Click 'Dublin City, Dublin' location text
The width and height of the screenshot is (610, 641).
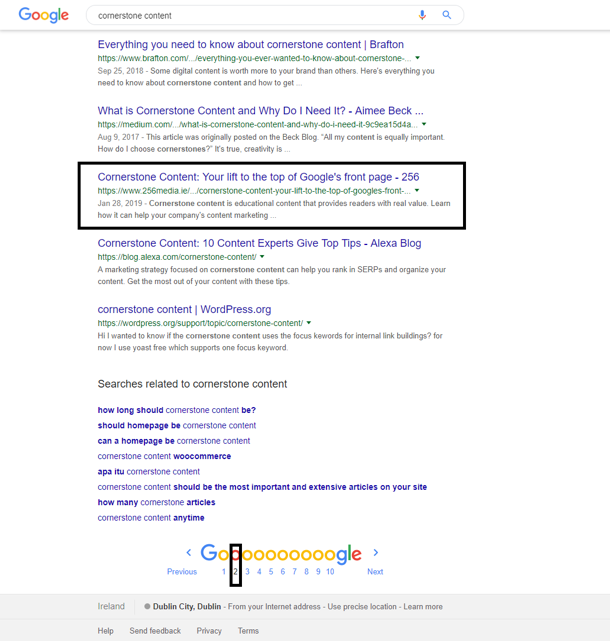tap(187, 607)
